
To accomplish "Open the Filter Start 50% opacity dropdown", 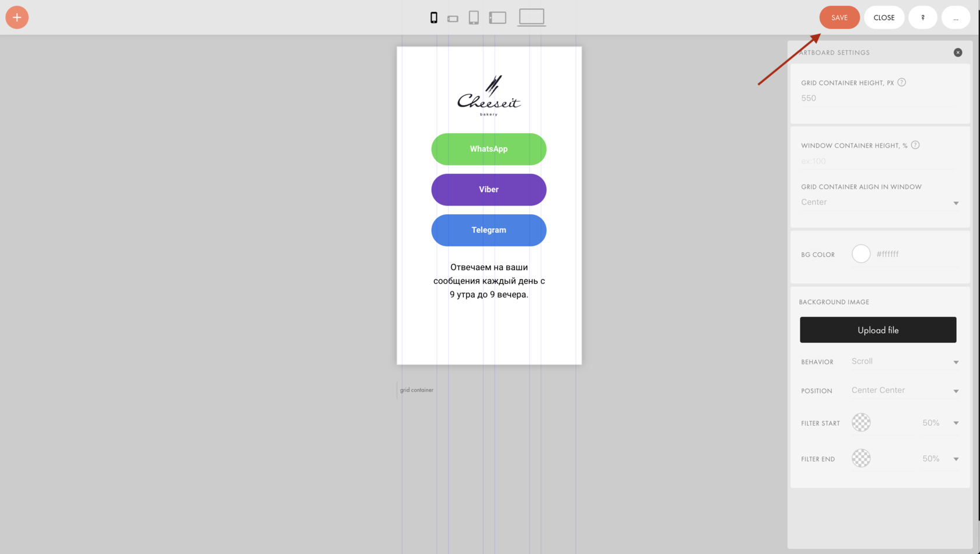I will [940, 423].
